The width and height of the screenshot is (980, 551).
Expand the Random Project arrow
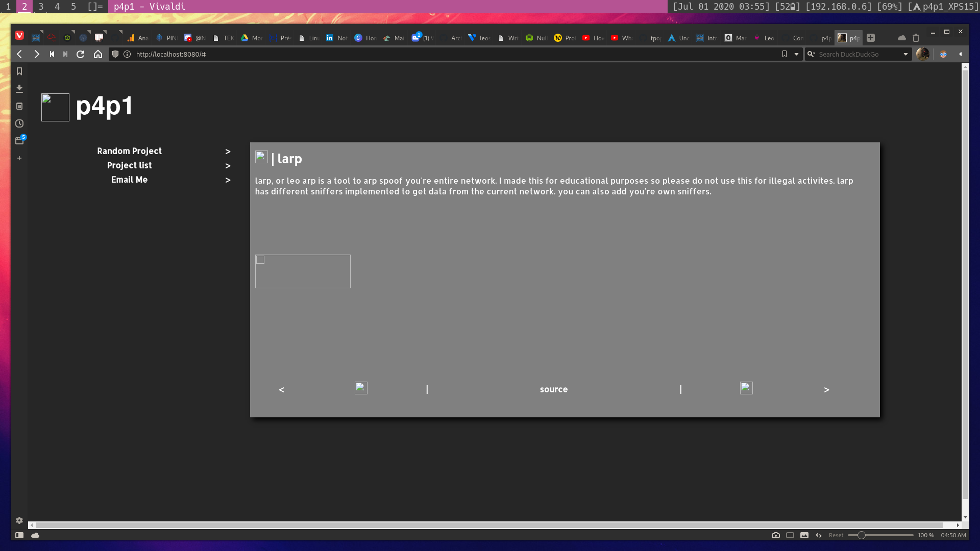point(228,152)
